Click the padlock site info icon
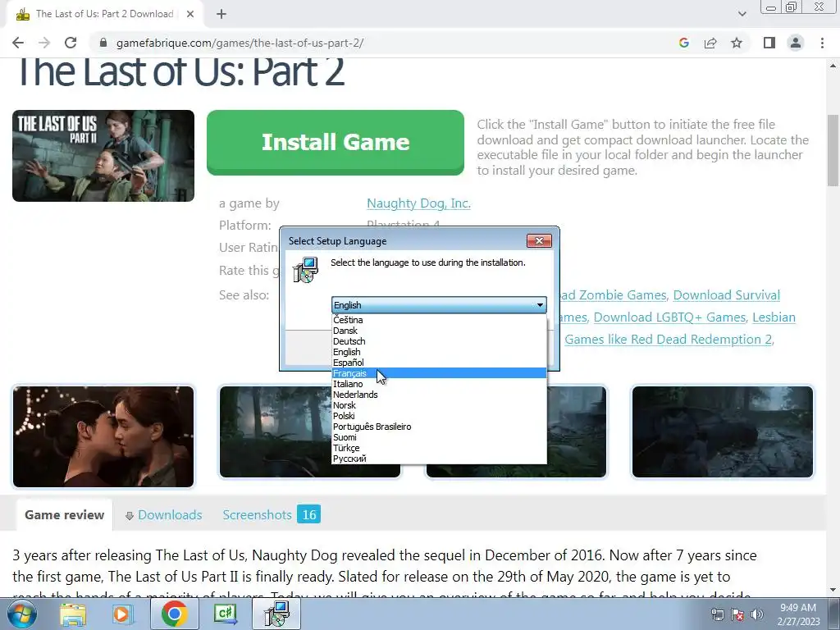Image resolution: width=840 pixels, height=630 pixels. coord(103,43)
